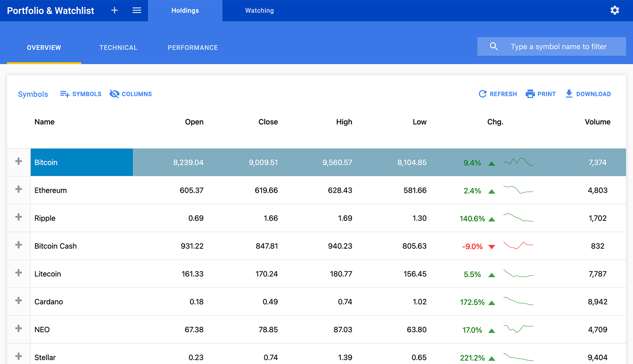Select the TECHNICAL tab
The width and height of the screenshot is (633, 364).
118,48
